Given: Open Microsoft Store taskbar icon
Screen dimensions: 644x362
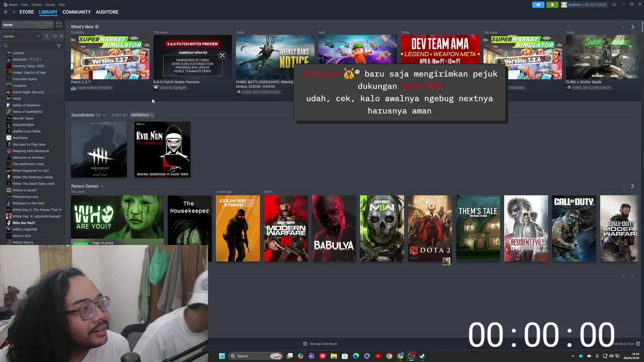Looking at the screenshot, I should coord(345,356).
